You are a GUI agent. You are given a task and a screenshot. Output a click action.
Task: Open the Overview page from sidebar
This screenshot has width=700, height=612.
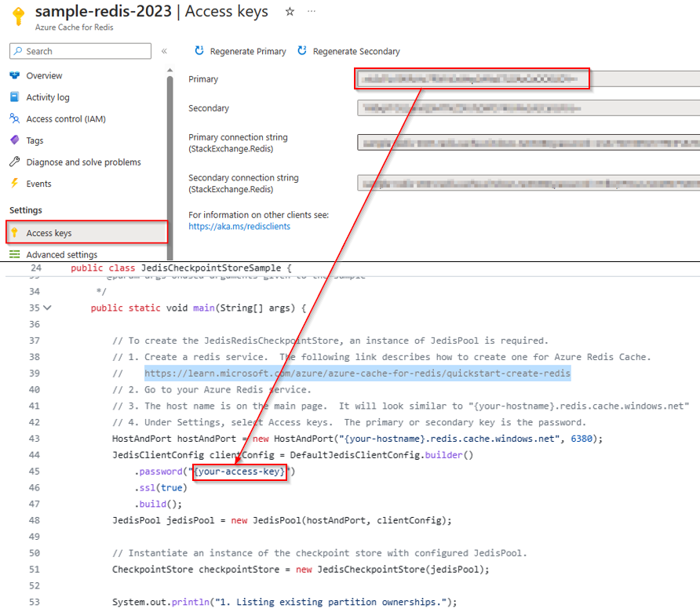(x=36, y=76)
